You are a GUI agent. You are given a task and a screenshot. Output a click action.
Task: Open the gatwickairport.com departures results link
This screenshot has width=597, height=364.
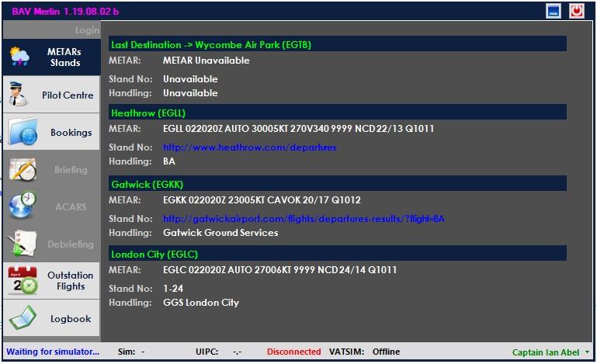(304, 219)
